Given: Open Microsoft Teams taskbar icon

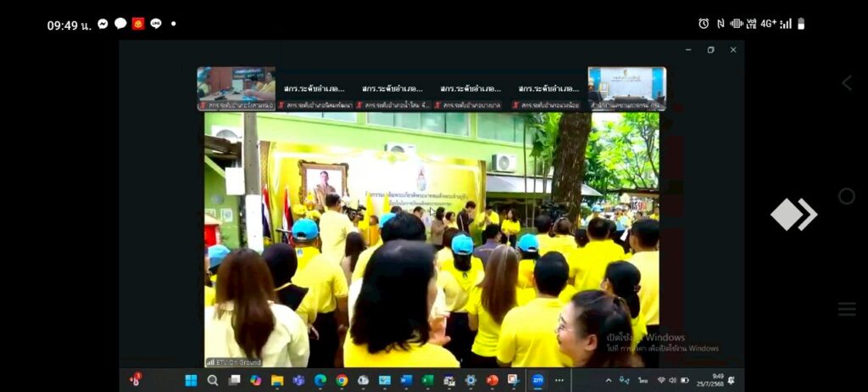Looking at the screenshot, I should [298, 380].
